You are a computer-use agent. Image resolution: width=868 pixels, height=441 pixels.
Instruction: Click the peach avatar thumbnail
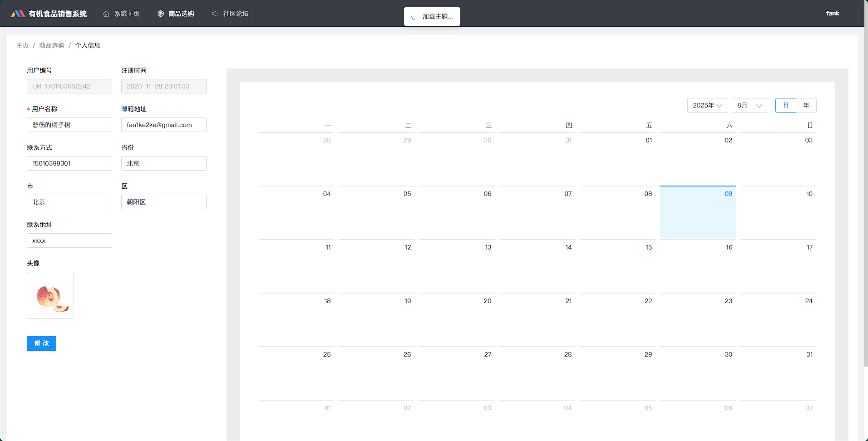tap(50, 295)
